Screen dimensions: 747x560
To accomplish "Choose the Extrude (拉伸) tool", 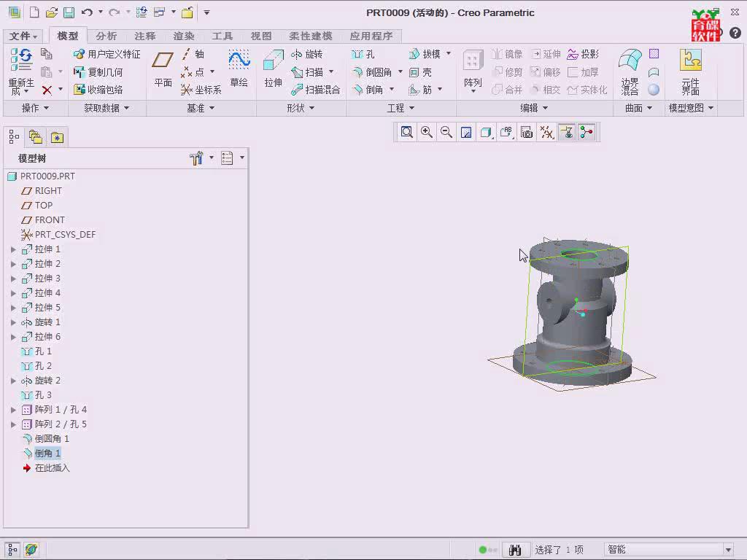I will [273, 69].
